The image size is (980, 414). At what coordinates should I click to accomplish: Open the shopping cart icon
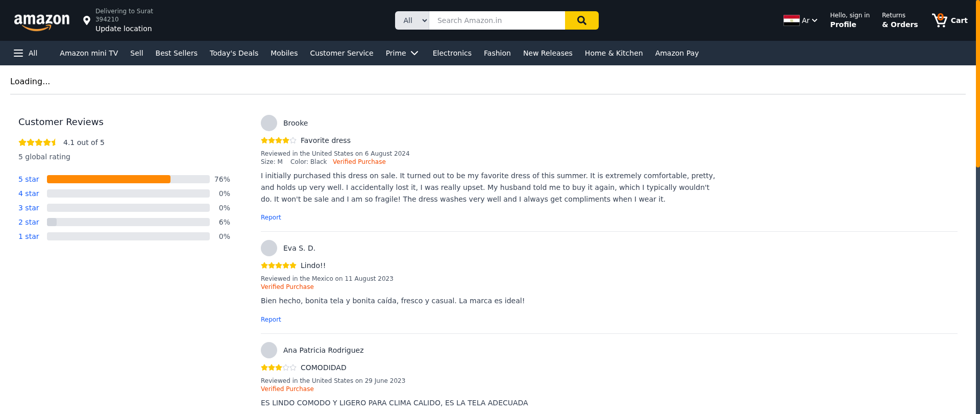940,20
